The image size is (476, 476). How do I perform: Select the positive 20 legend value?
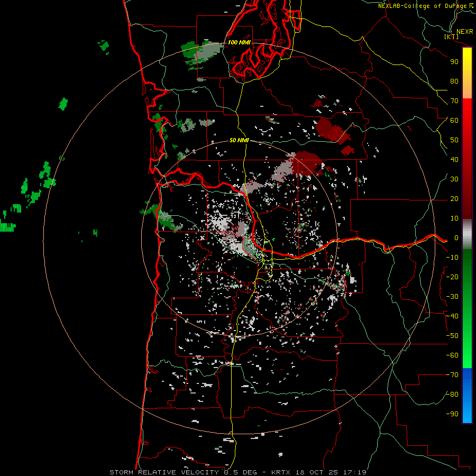[454, 199]
